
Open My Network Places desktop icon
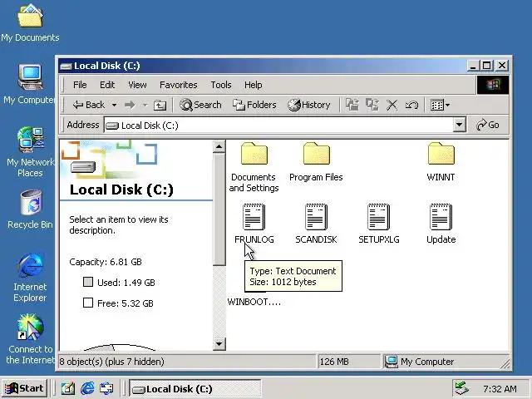tap(30, 151)
